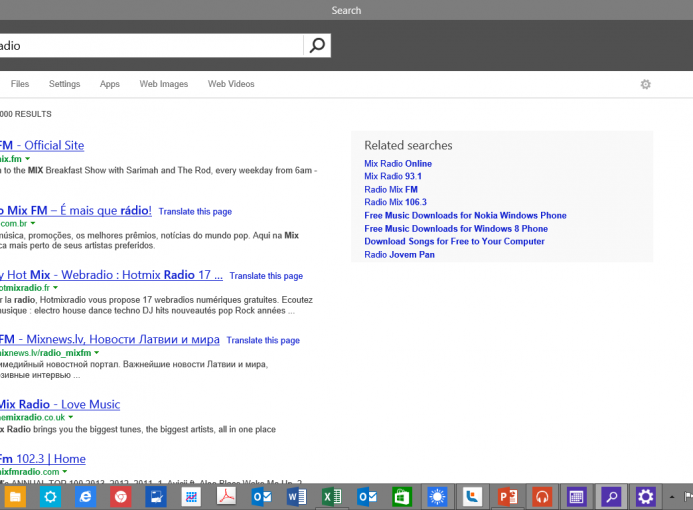Viewport: 693px width, 510px height.
Task: Open Internet Explorer from the taskbar
Action: (x=85, y=496)
